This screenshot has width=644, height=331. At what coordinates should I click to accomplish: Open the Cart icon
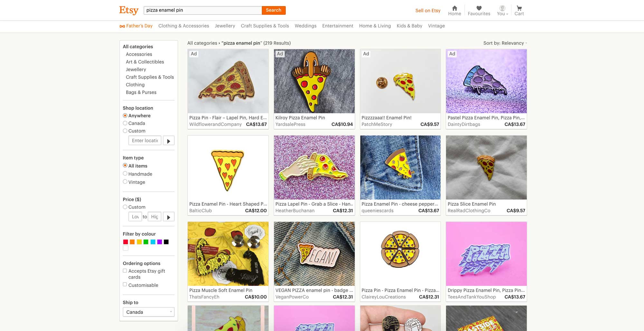tap(519, 11)
